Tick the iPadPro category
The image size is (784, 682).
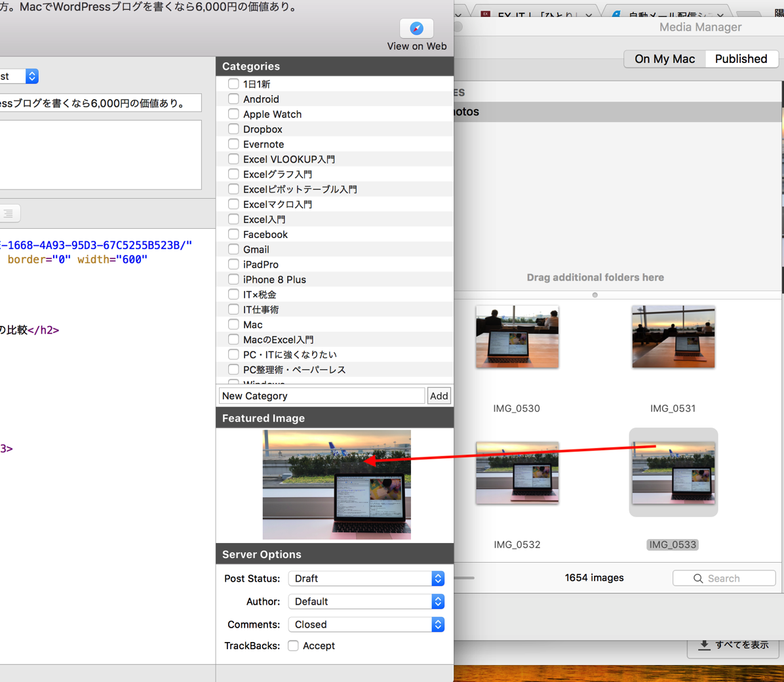click(x=233, y=264)
